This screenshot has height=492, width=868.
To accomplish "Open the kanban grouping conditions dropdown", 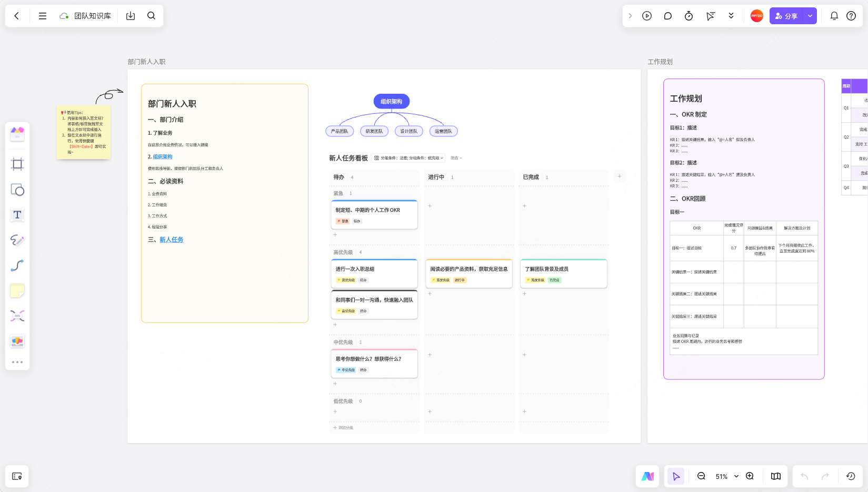I will pos(409,158).
